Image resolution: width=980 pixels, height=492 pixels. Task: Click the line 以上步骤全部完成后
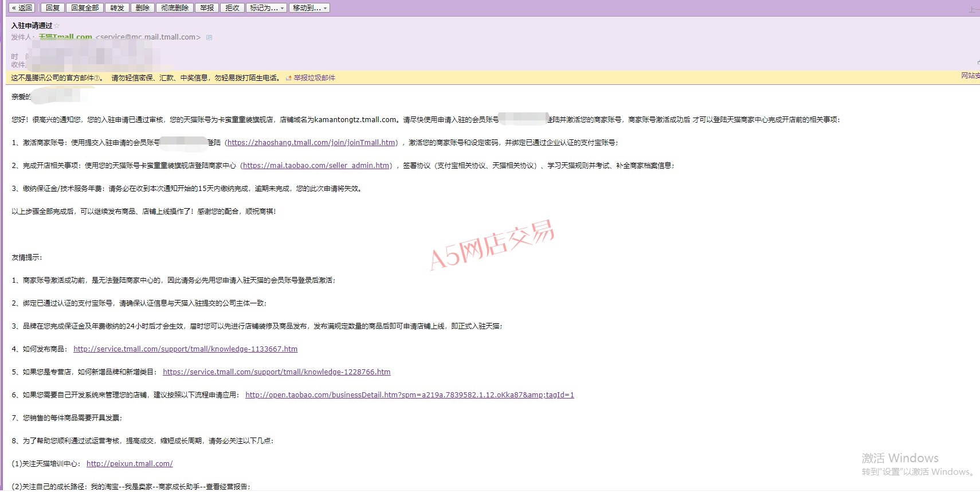click(144, 212)
